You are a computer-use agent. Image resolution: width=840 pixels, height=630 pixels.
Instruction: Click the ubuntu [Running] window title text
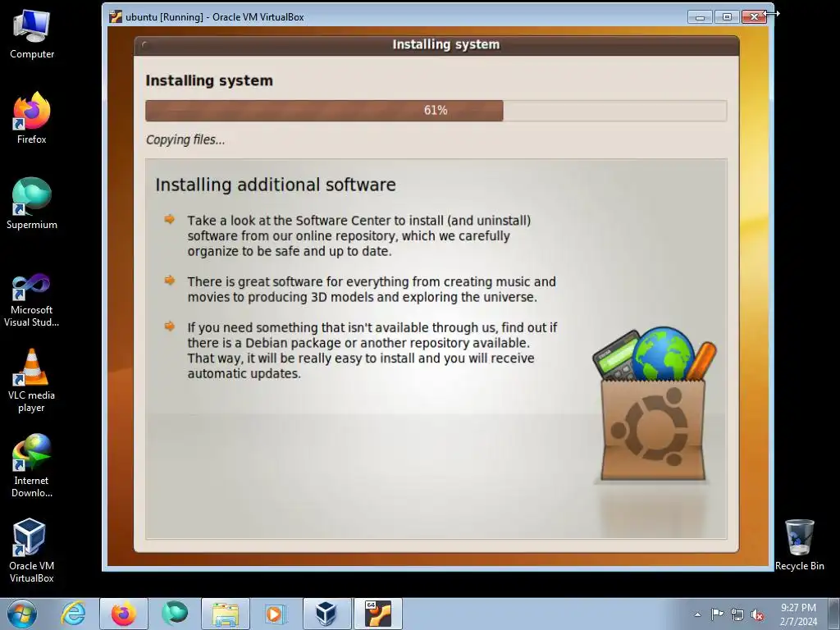pos(215,17)
